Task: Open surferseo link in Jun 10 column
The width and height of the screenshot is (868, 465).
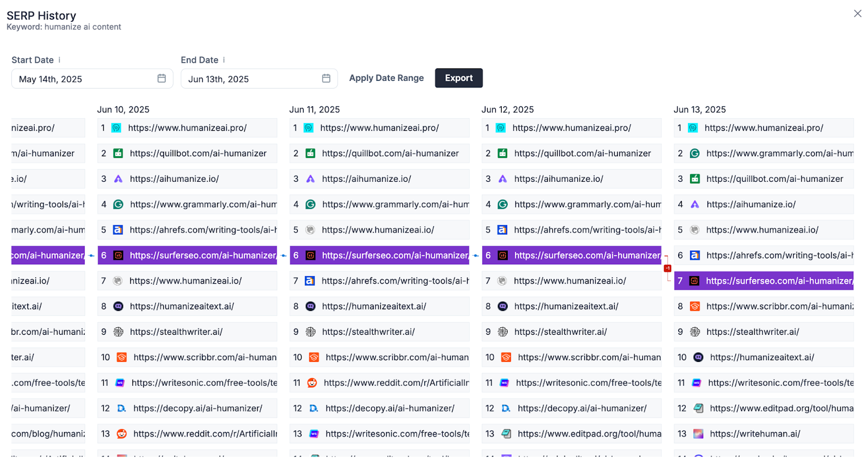Action: [203, 256]
